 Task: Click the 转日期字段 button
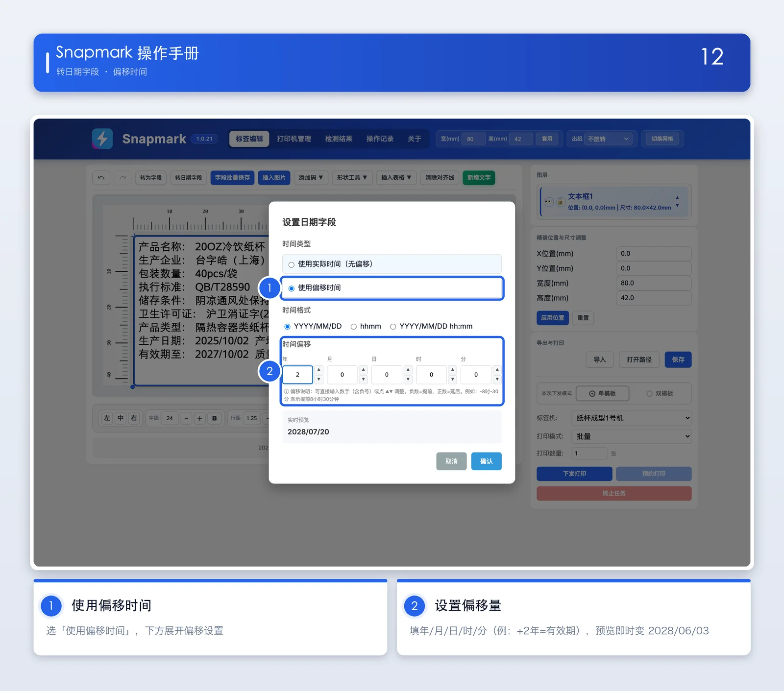pyautogui.click(x=189, y=178)
